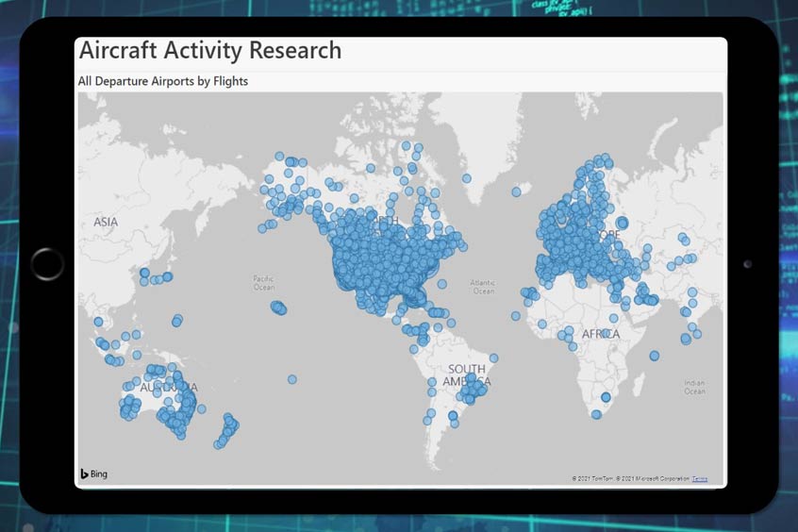Click the 2021 TomTom copyright text
Screen dimensions: 798x532
(x=593, y=479)
